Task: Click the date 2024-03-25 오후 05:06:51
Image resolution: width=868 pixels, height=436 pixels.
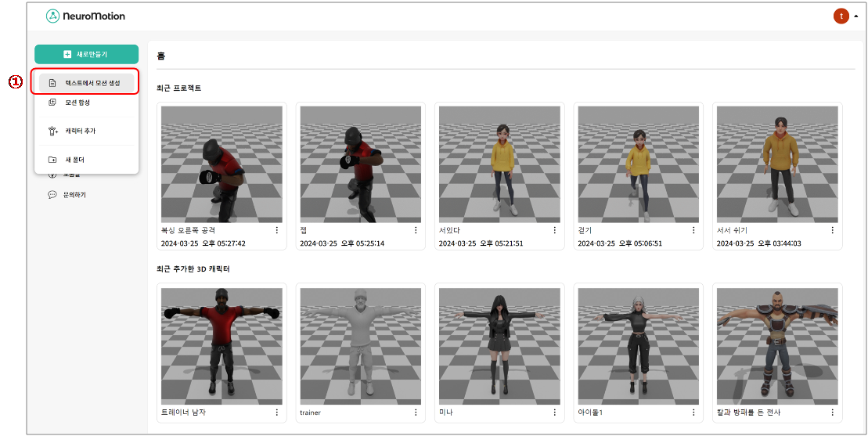Action: (620, 243)
